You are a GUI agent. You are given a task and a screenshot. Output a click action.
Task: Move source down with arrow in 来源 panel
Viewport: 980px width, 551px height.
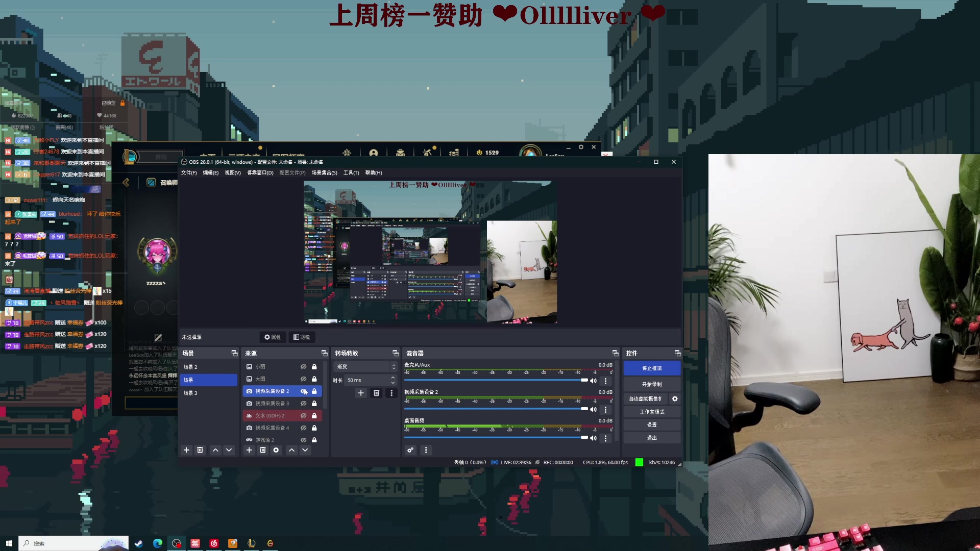coord(305,450)
